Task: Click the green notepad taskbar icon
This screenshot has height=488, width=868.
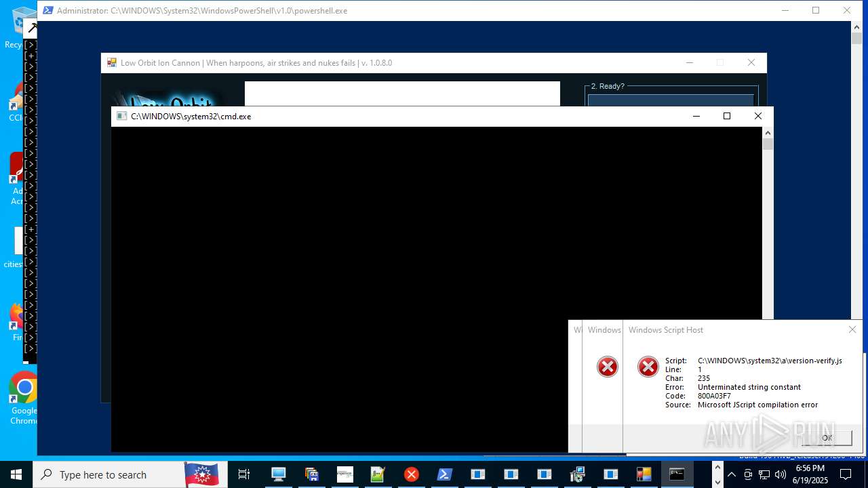Action: (378, 474)
